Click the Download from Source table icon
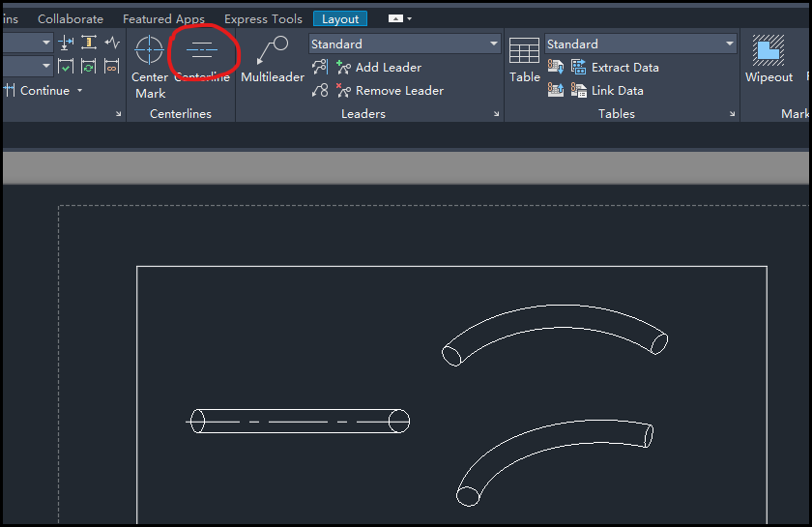Image resolution: width=812 pixels, height=527 pixels. tap(556, 67)
